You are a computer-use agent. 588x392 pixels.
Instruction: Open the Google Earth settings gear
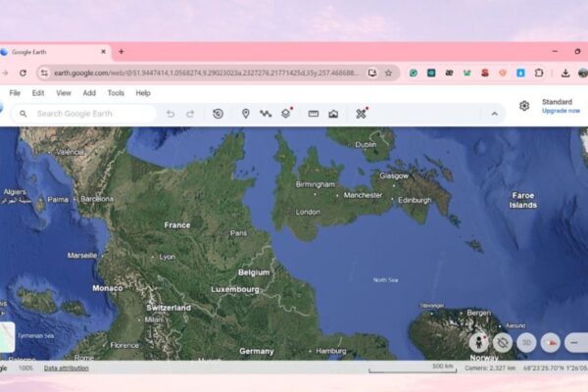click(x=524, y=106)
